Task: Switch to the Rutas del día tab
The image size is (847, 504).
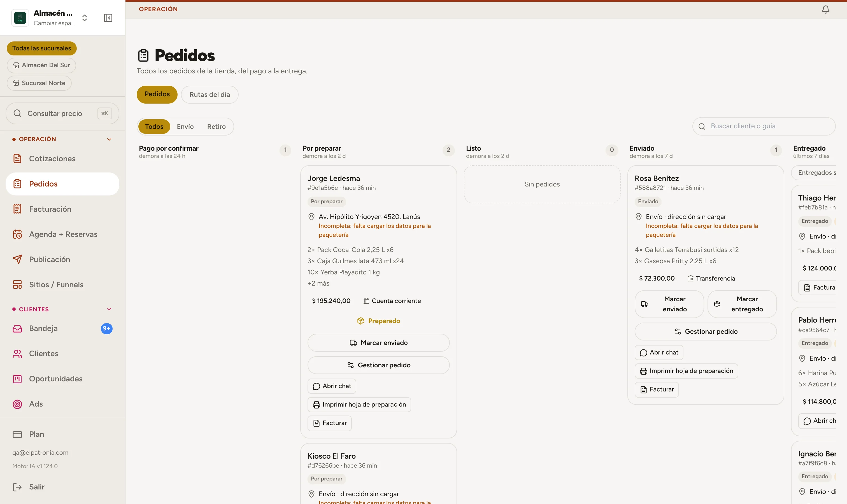Action: (x=210, y=94)
